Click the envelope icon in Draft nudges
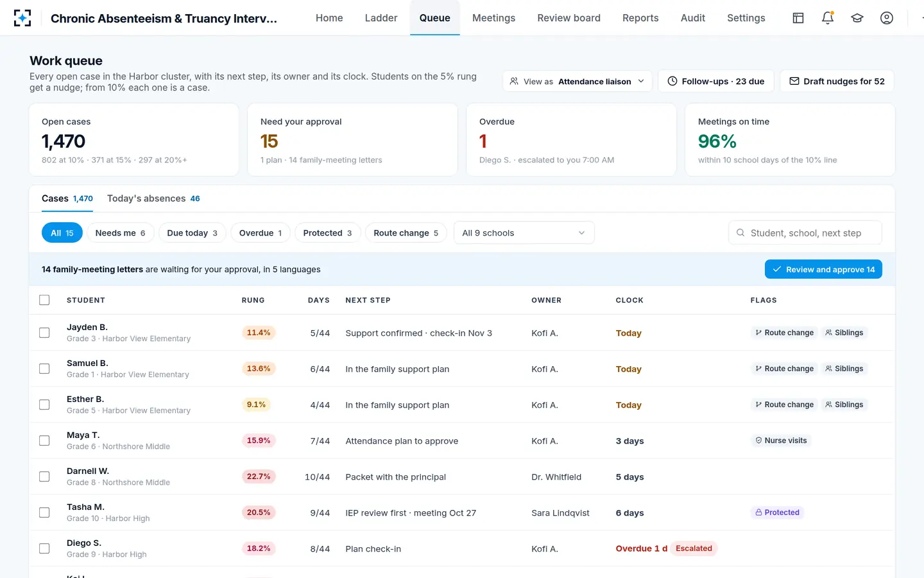The width and height of the screenshot is (924, 578). pyautogui.click(x=794, y=82)
